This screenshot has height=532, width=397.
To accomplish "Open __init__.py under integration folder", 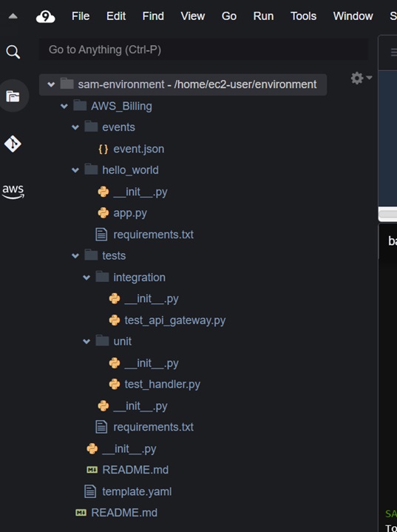I will (152, 299).
